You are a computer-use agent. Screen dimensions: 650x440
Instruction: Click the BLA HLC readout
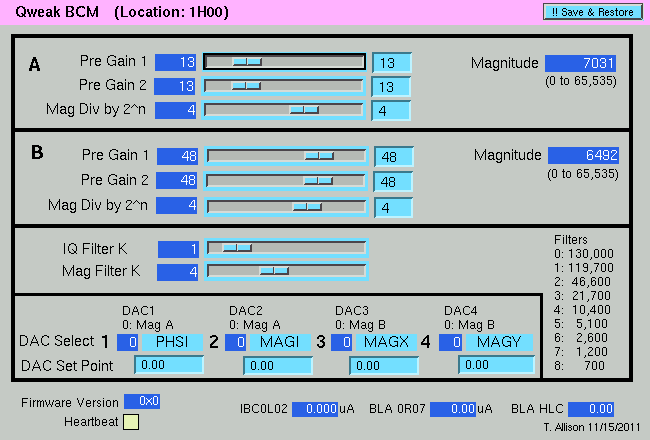coord(591,409)
